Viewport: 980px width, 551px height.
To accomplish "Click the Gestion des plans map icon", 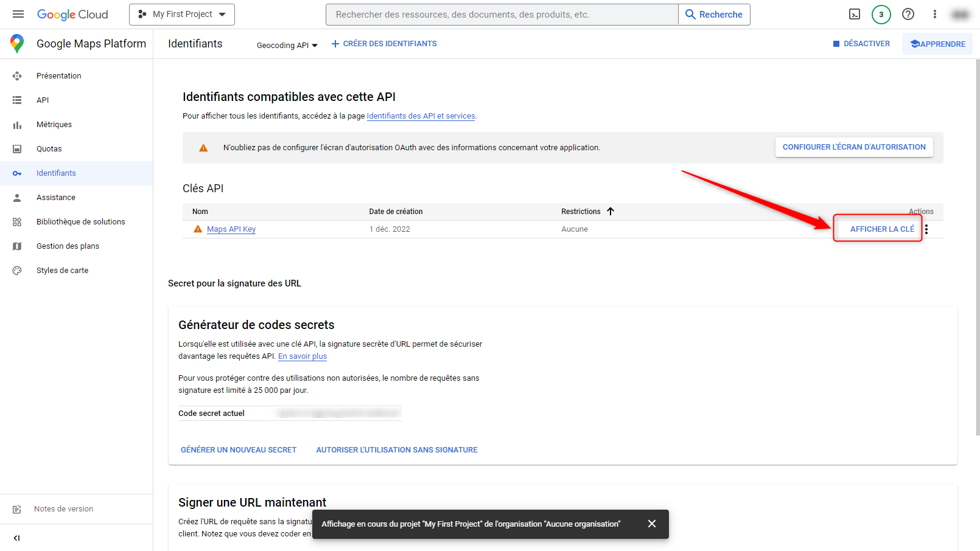I will pos(17,246).
